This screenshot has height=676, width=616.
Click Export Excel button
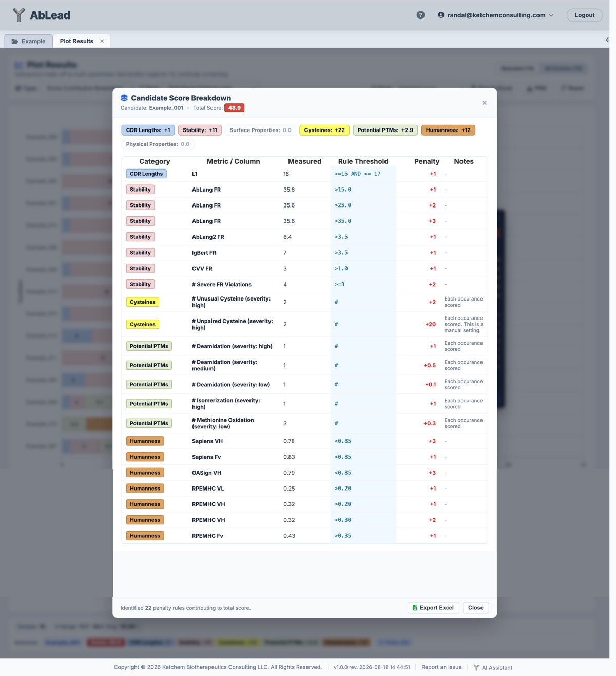(x=433, y=608)
